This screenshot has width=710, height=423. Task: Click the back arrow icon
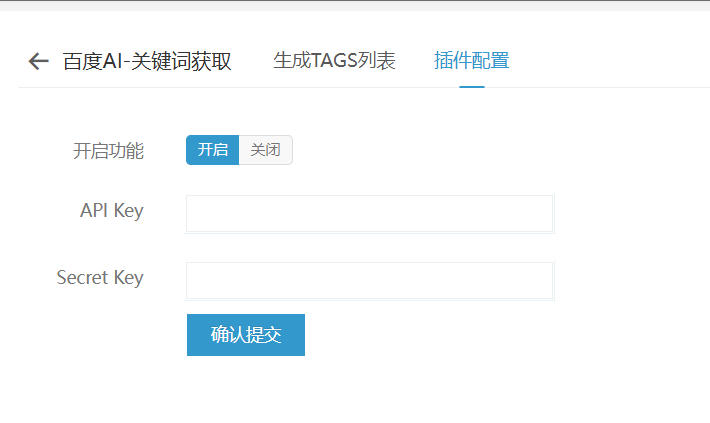click(x=38, y=61)
